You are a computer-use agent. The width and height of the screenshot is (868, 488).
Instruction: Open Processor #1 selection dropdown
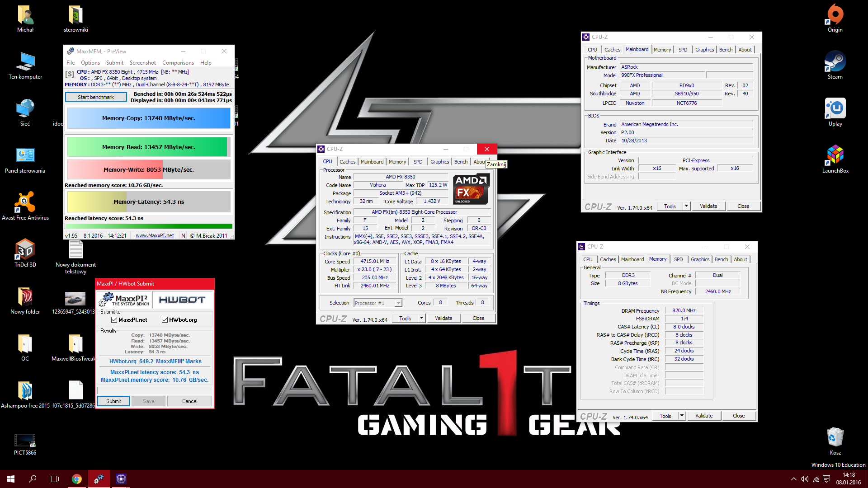click(378, 303)
